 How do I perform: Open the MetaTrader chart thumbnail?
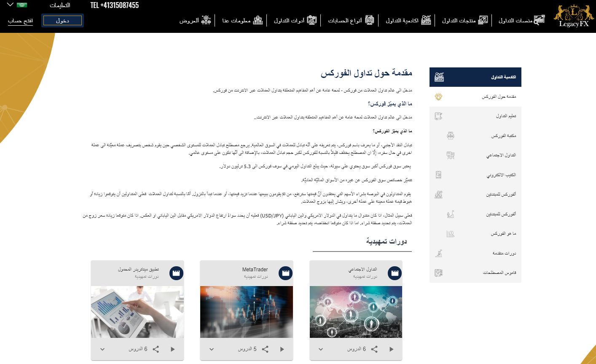247,312
